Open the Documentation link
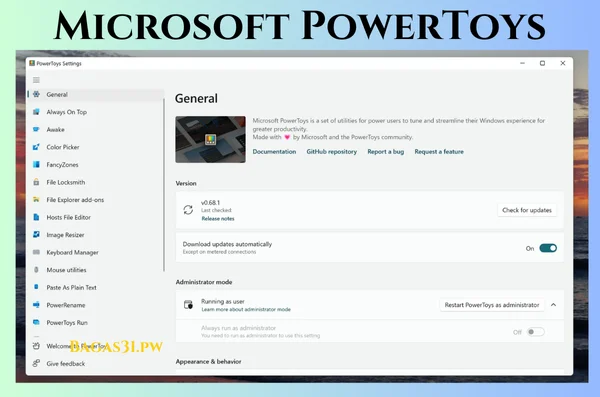 (x=274, y=152)
